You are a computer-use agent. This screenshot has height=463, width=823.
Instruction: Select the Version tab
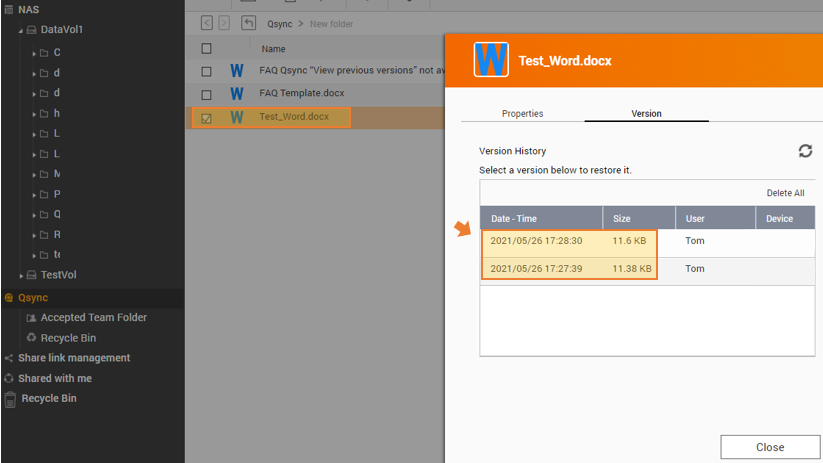tap(646, 113)
